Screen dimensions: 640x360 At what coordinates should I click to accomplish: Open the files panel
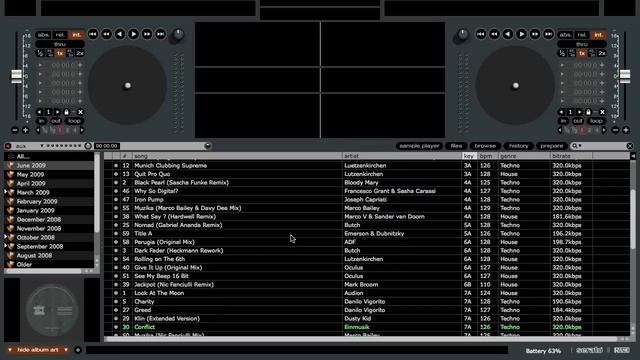click(456, 146)
